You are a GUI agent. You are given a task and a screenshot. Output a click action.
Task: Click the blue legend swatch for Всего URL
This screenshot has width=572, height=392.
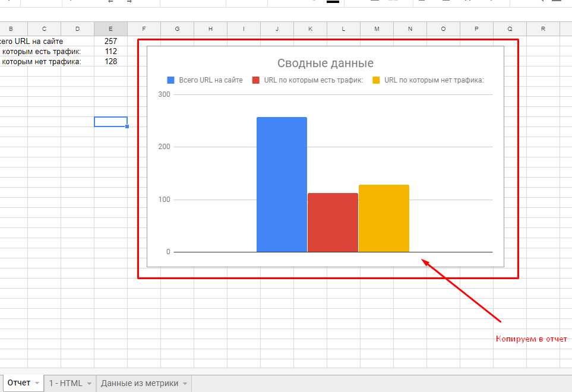pyautogui.click(x=171, y=80)
